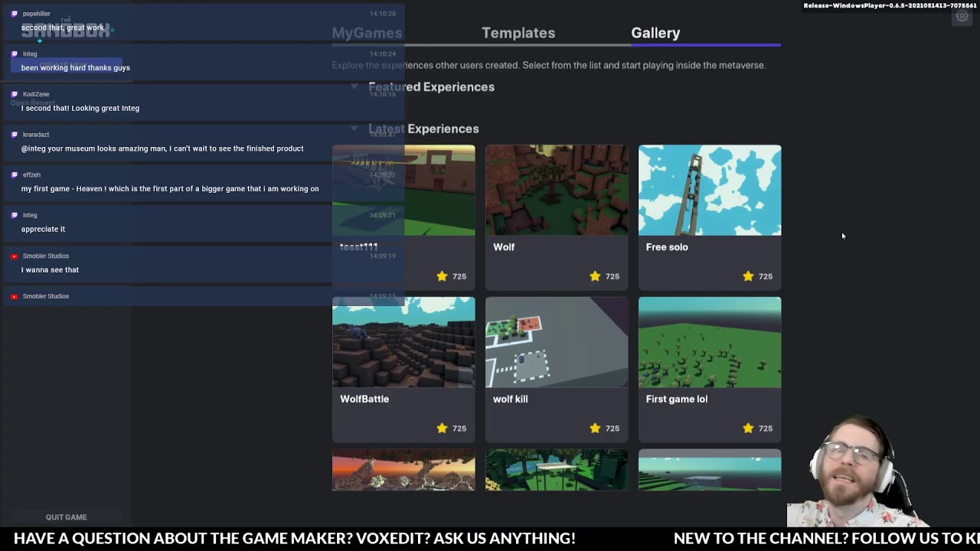Click the streamer webcam overlay

click(x=857, y=471)
